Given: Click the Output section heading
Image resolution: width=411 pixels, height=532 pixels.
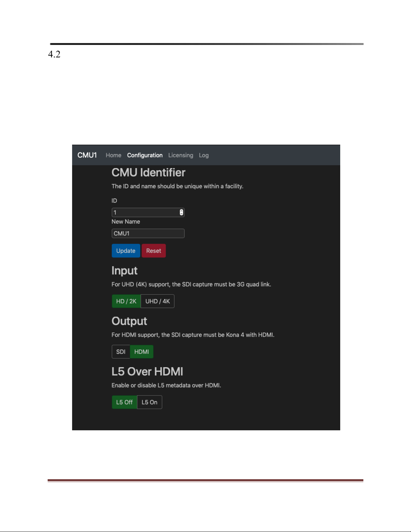Looking at the screenshot, I should click(x=129, y=321).
